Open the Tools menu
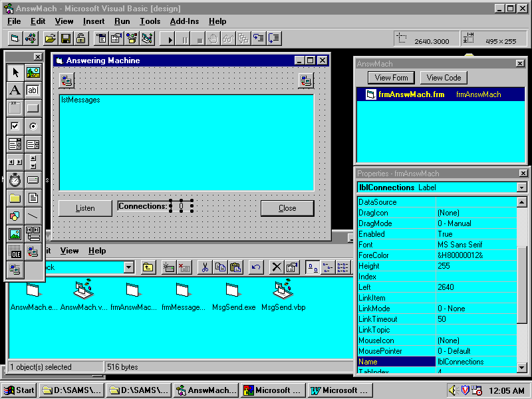Image resolution: width=532 pixels, height=399 pixels. point(150,21)
